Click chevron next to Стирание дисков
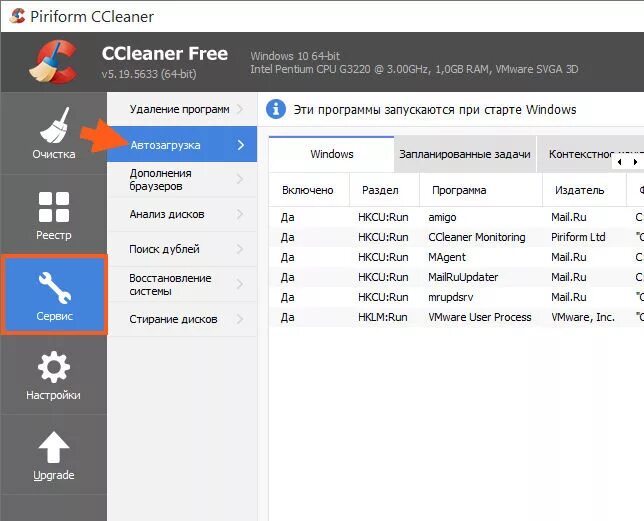This screenshot has width=644, height=521. [x=241, y=319]
